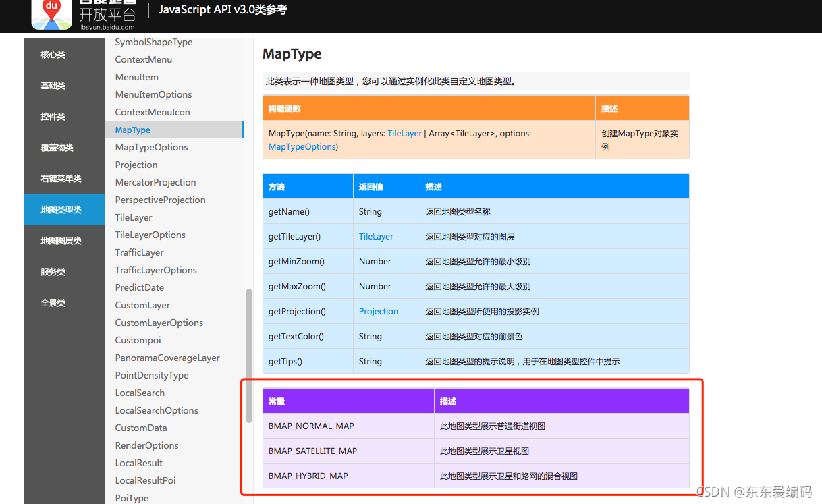Click the getMinZoom() method cell

tap(308, 261)
